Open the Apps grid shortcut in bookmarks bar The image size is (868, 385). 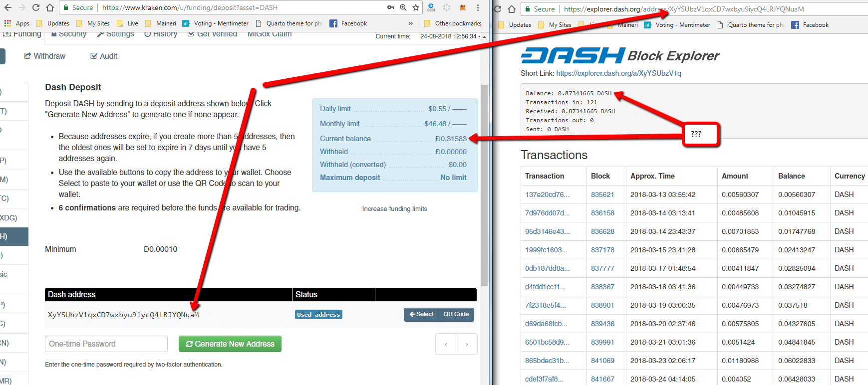(17, 23)
